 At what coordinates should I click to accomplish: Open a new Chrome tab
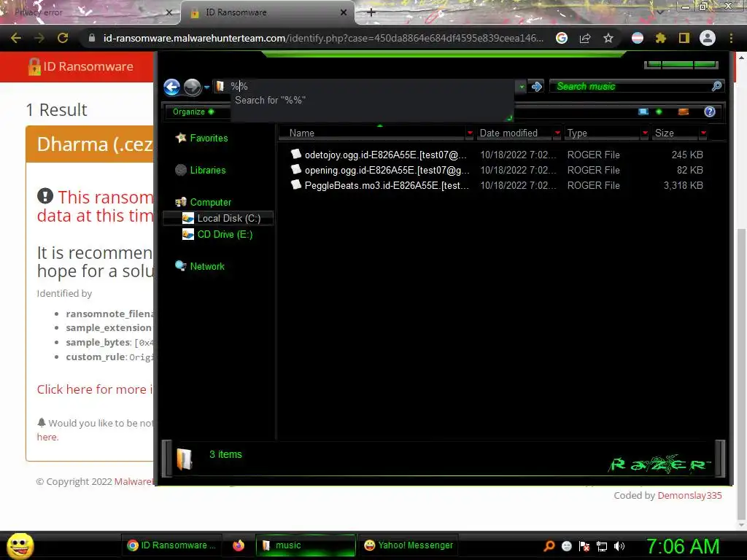371,12
